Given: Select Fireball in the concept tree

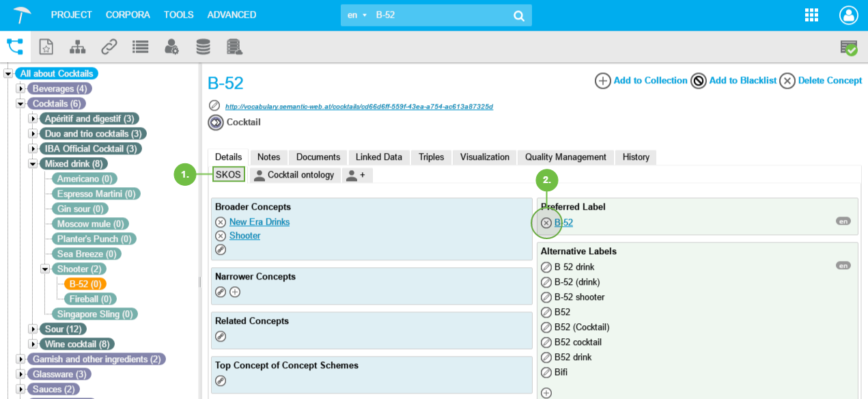Looking at the screenshot, I should [x=90, y=299].
